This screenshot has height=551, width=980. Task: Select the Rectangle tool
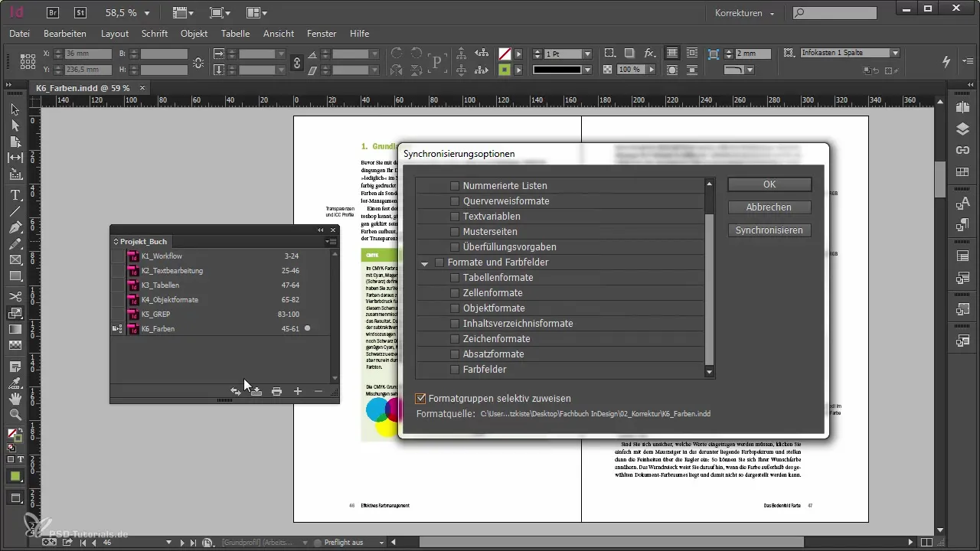pos(15,276)
